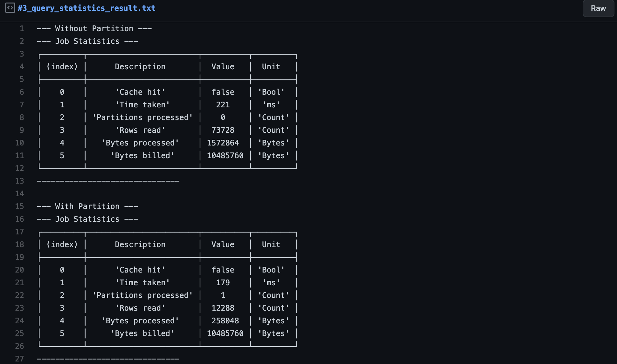Click the value 221 in first table
Image resolution: width=617 pixels, height=364 pixels.
point(223,105)
